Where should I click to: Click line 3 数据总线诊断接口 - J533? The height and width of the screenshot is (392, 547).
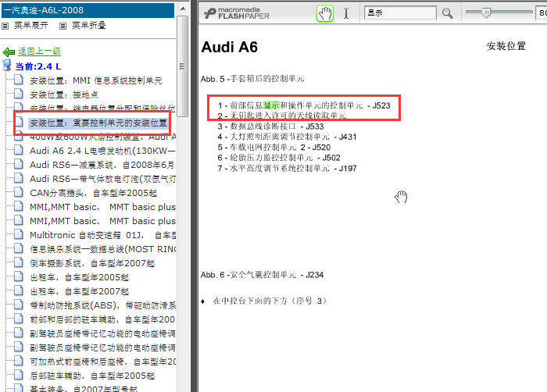[x=270, y=127]
